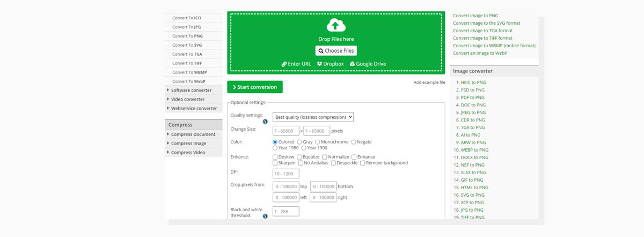
Task: Click the crop pixels top field
Action: point(286,186)
